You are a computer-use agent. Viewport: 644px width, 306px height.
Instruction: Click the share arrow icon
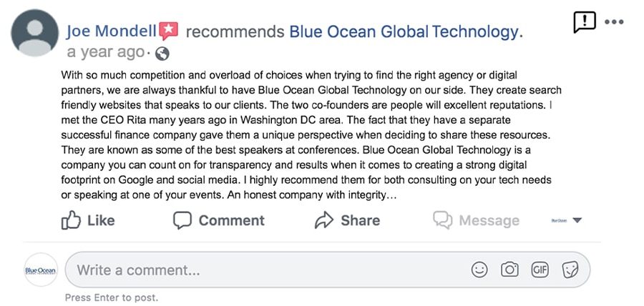(324, 220)
